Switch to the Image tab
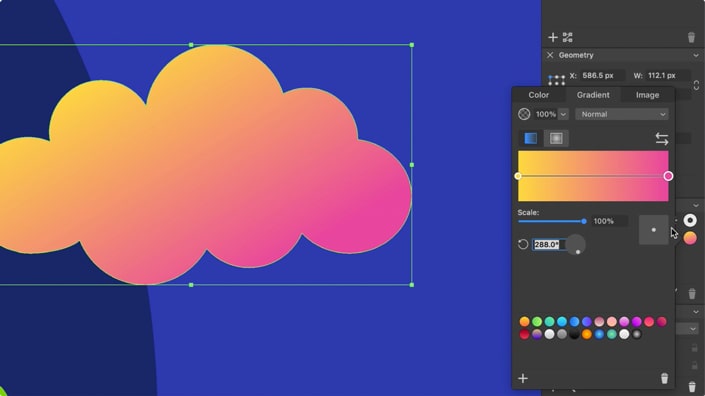The height and width of the screenshot is (396, 705). tap(647, 95)
